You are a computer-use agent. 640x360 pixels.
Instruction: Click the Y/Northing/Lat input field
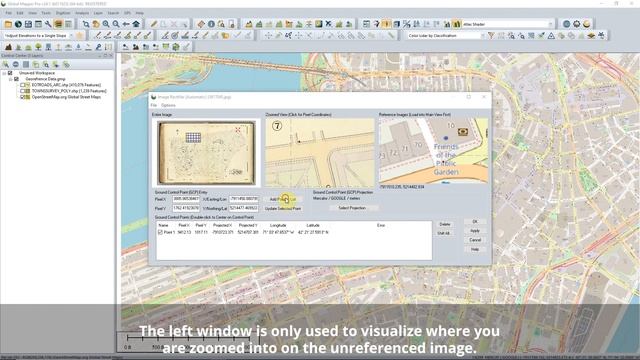[x=244, y=208]
